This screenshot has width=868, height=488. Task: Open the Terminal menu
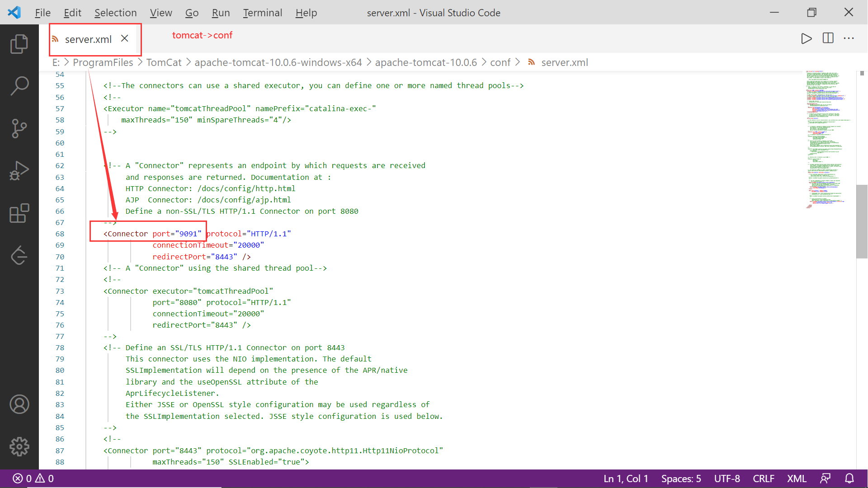[x=262, y=13]
